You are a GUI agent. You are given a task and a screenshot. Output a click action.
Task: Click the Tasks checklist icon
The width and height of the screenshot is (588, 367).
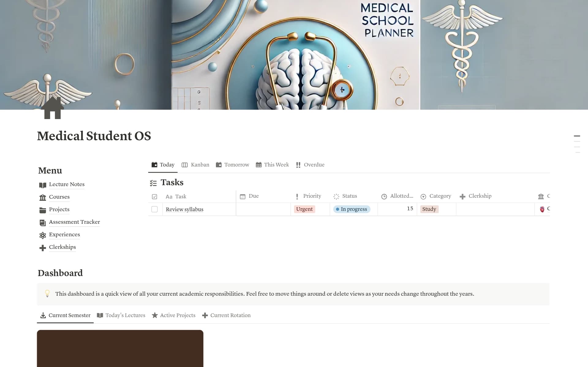click(x=153, y=183)
